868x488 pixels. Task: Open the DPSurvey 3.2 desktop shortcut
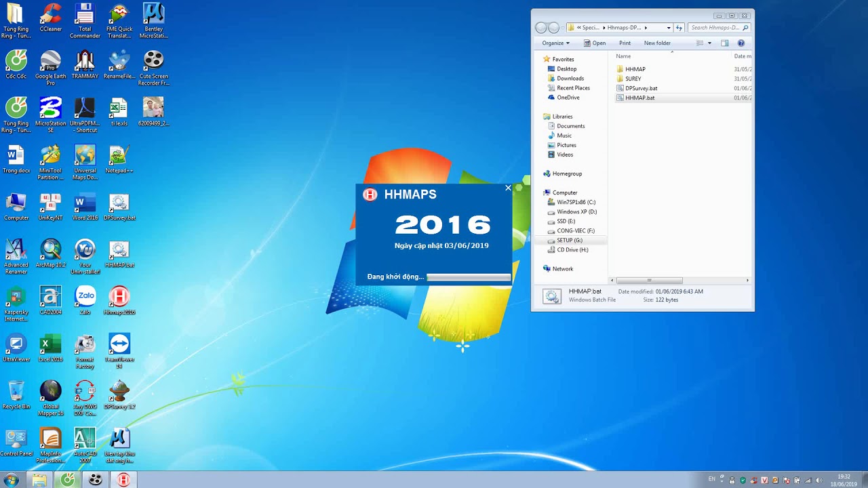[x=119, y=394]
